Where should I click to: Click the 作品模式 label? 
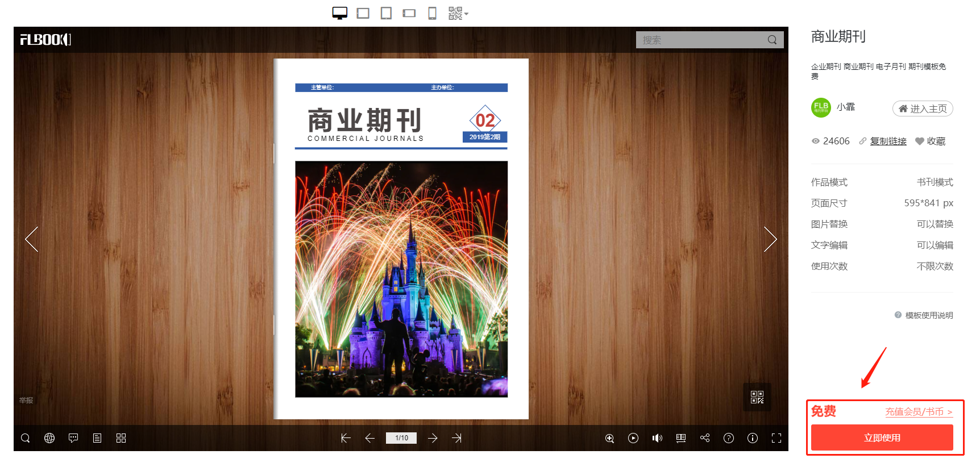click(x=829, y=182)
